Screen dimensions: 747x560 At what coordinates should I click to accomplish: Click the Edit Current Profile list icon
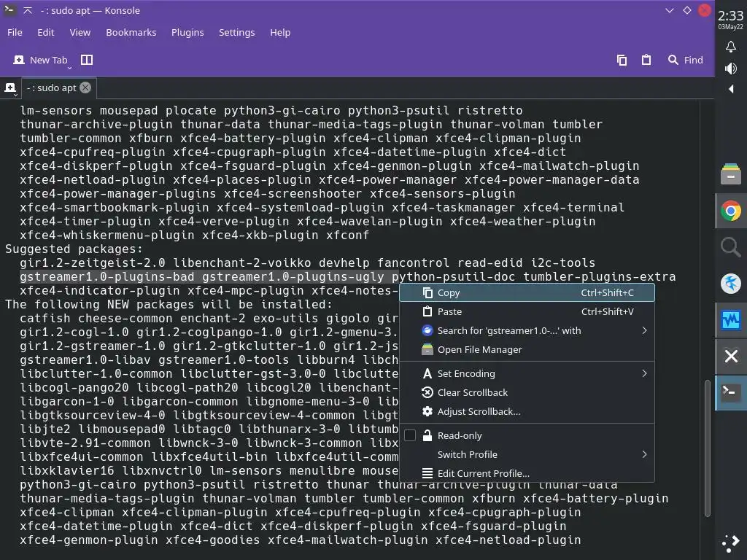tap(427, 474)
